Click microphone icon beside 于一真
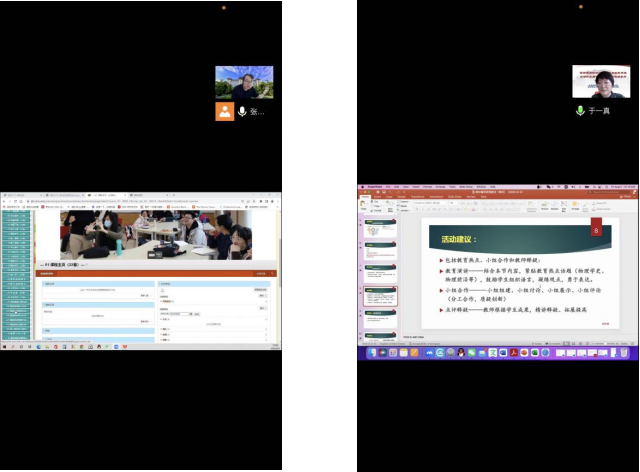 [580, 110]
